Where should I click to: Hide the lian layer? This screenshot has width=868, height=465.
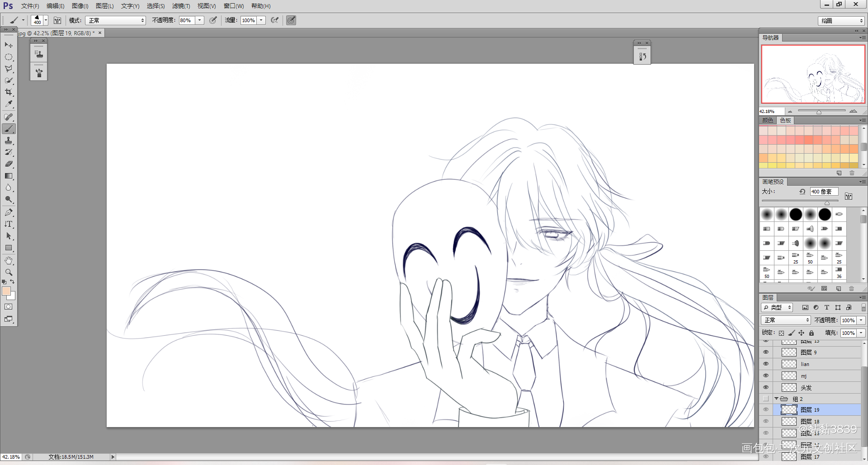point(765,364)
